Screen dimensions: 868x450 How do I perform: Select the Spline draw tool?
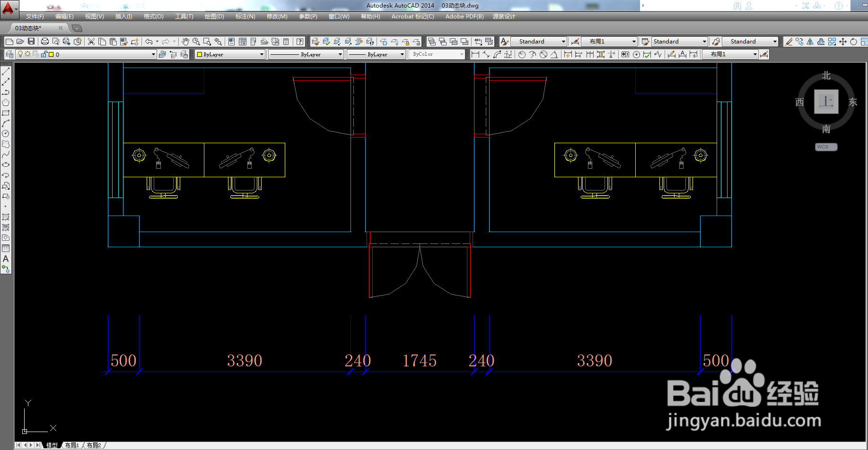tap(6, 155)
